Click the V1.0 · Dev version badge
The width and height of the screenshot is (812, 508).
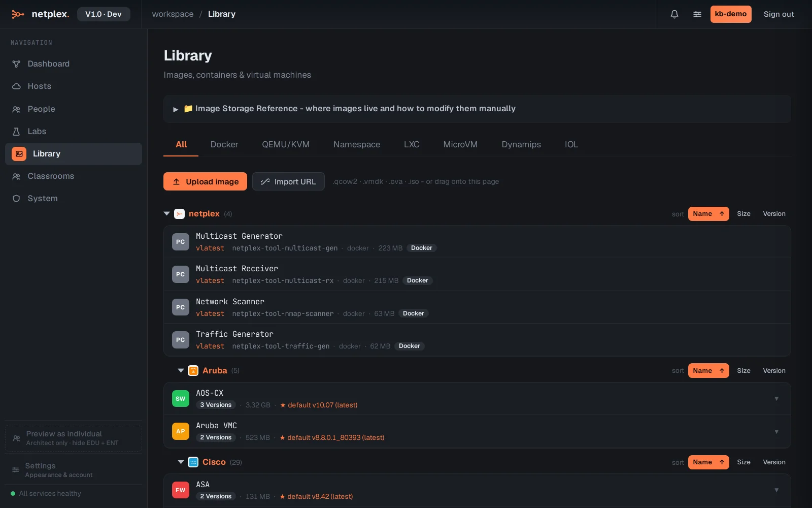click(x=104, y=14)
